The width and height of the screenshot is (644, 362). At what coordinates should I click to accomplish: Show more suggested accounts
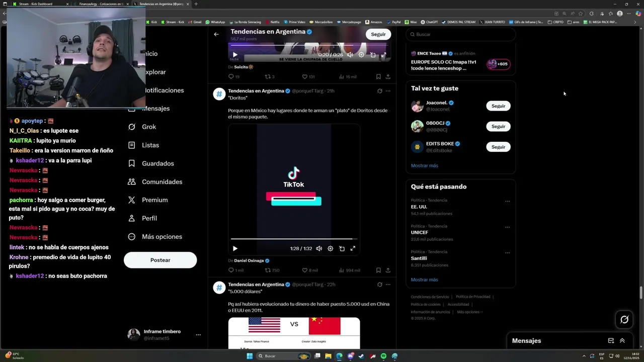click(x=424, y=165)
